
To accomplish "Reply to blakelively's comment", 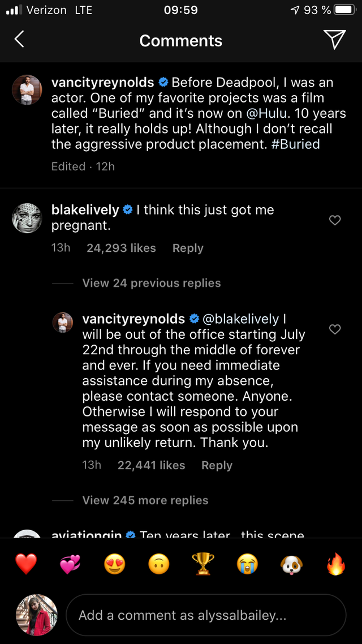I will point(188,248).
